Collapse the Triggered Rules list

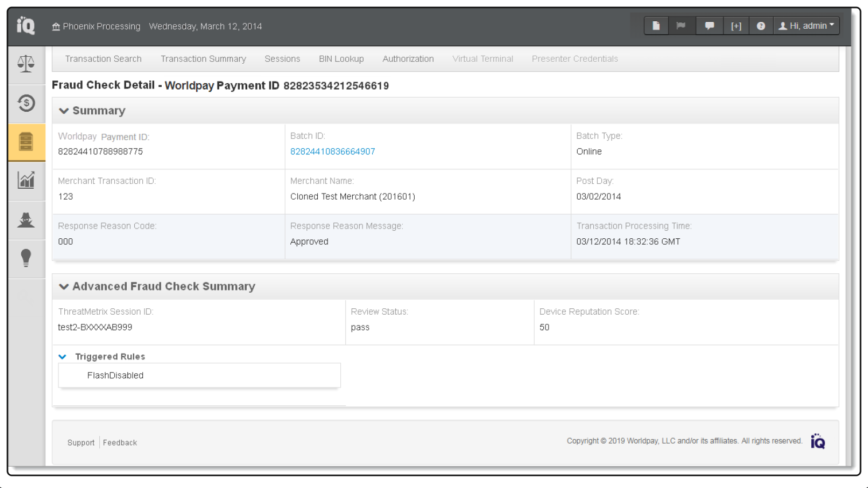tap(63, 357)
